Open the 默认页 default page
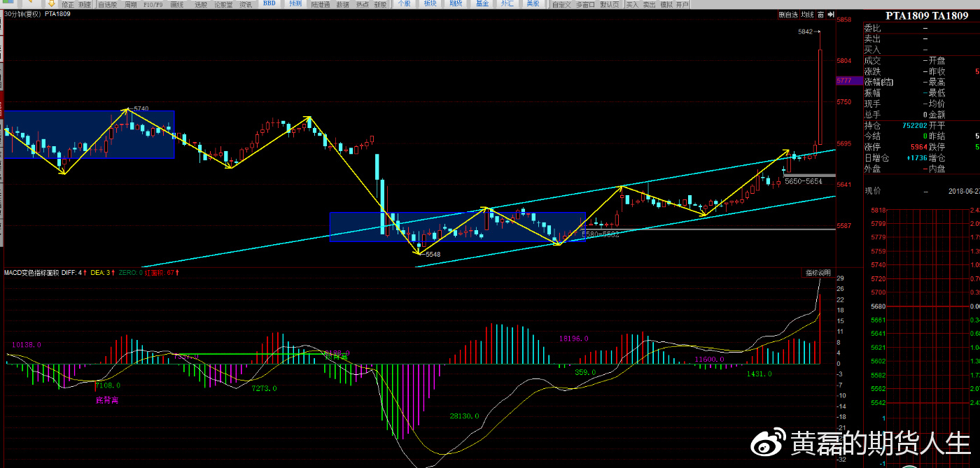 [610, 4]
